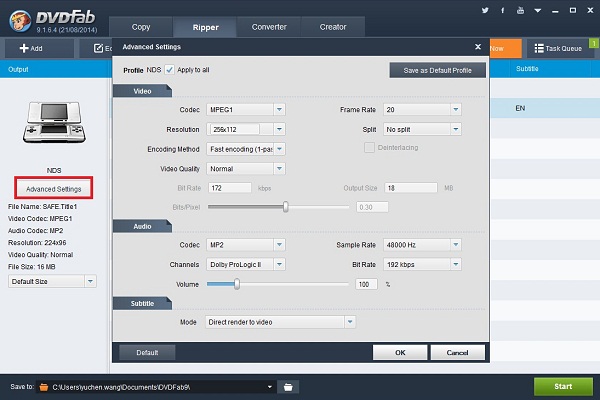Viewport: 600px width, 400px height.
Task: Click the Output Size field
Action: tap(411, 188)
